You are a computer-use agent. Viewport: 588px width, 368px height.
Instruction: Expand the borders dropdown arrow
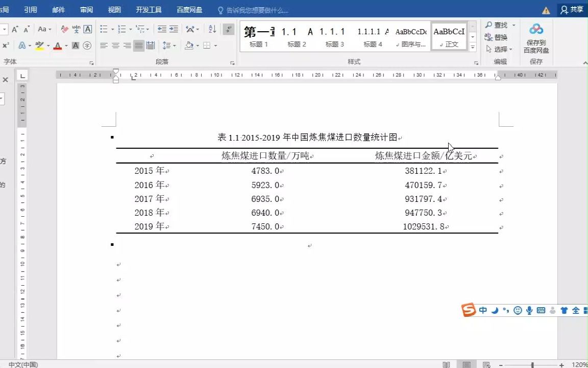[215, 46]
